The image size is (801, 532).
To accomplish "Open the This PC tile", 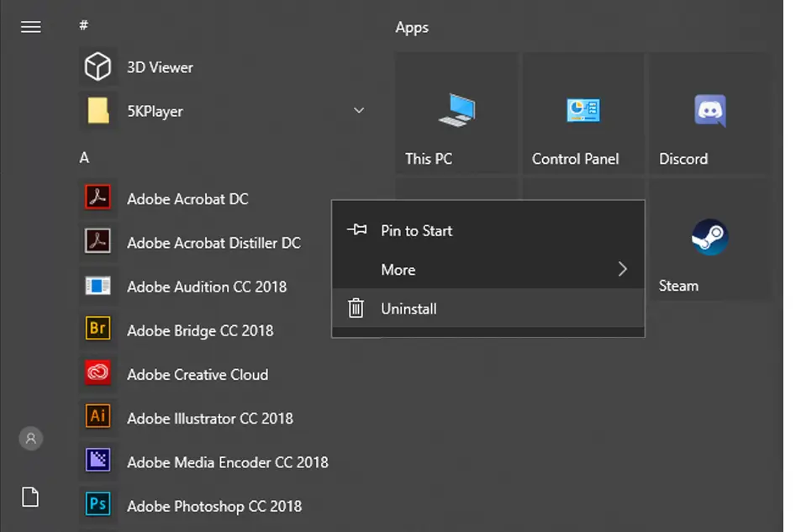I will [x=456, y=113].
